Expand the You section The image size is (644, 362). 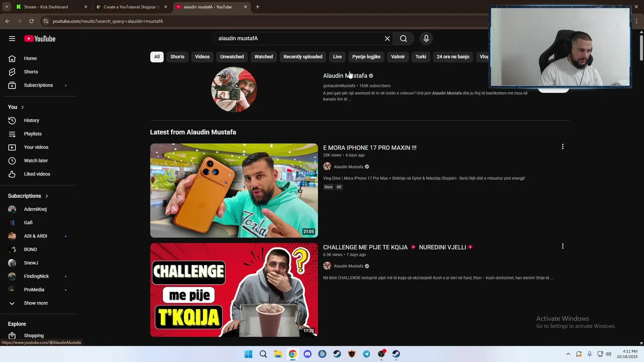16,107
